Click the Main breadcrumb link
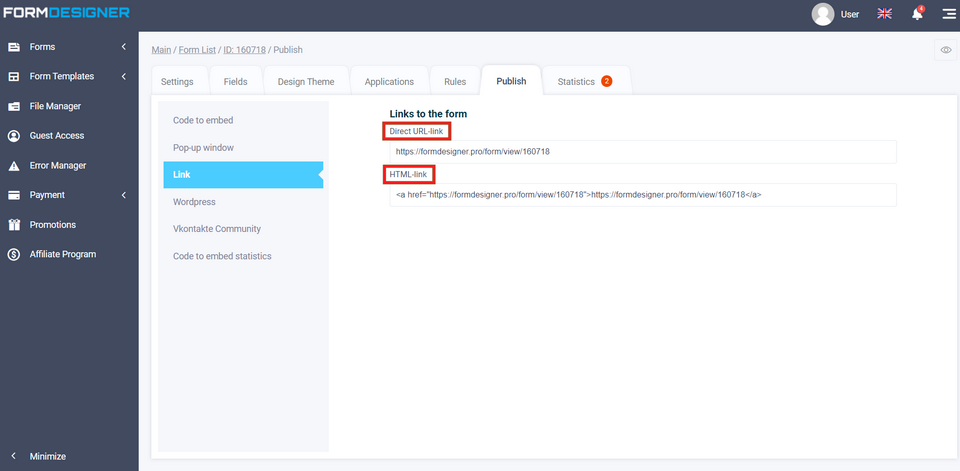Image resolution: width=960 pixels, height=471 pixels. 161,50
